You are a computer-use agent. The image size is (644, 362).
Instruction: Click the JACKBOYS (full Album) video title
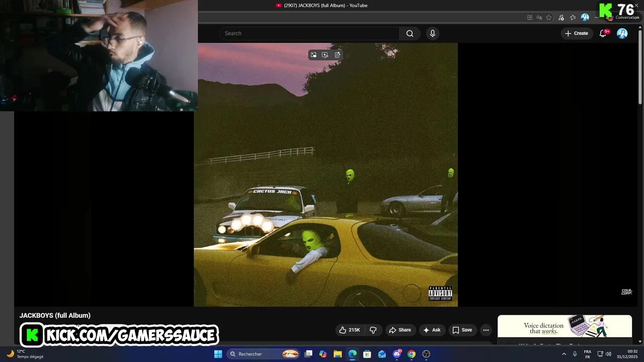tap(55, 315)
